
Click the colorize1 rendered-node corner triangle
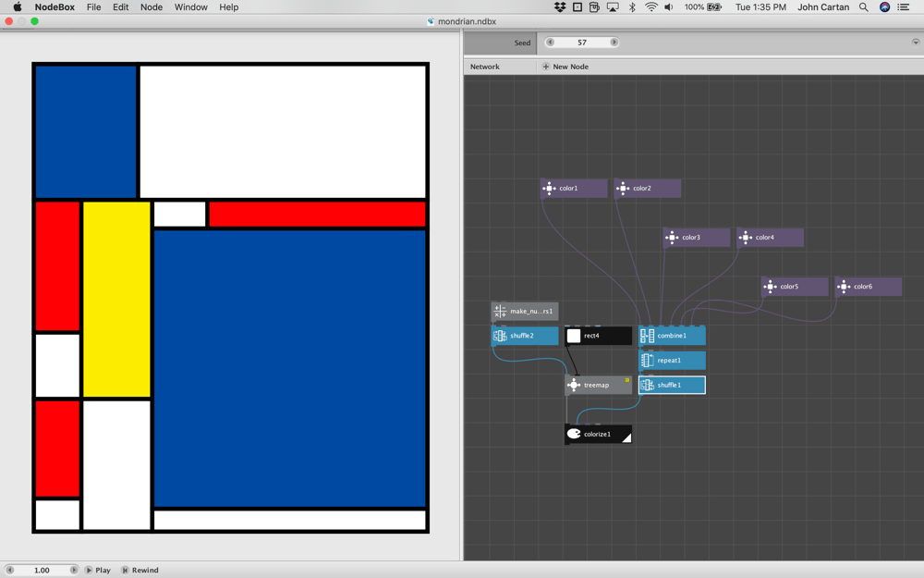(x=627, y=437)
